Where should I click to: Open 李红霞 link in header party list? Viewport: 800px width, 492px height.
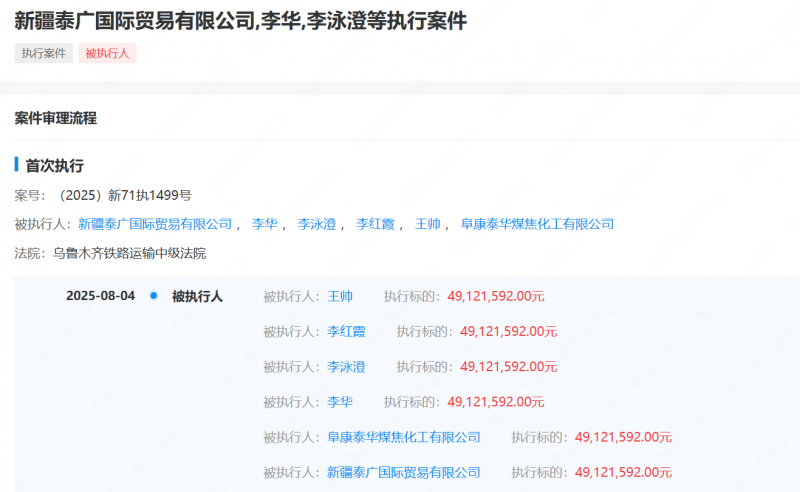coord(376,224)
